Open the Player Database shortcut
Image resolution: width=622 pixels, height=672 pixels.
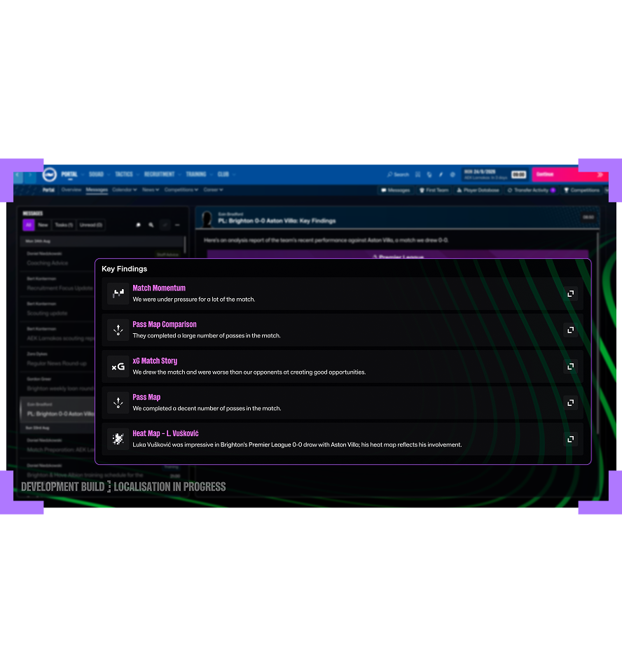[478, 190]
